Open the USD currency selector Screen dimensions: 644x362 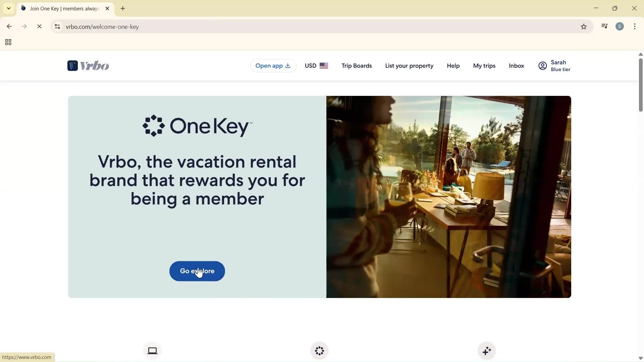316,65
